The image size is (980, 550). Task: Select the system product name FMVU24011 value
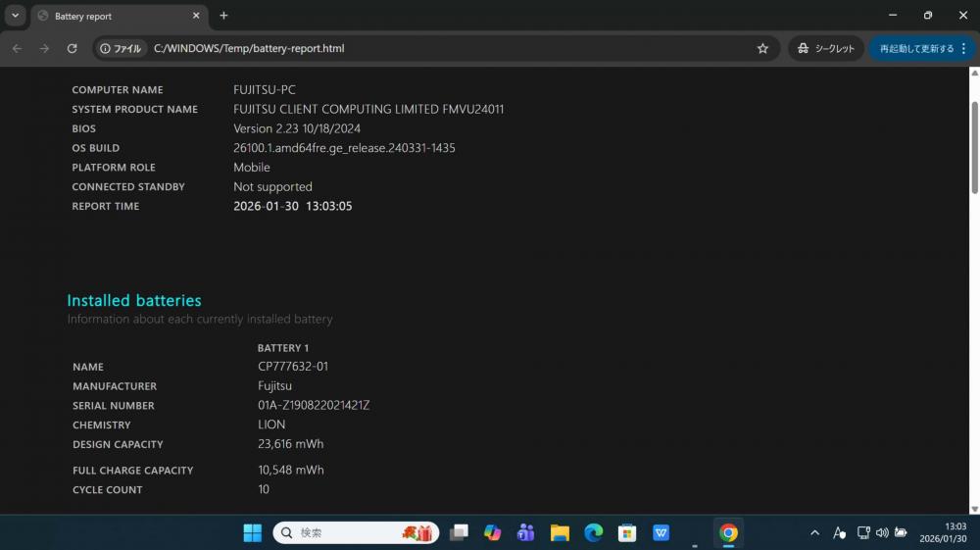tap(368, 110)
